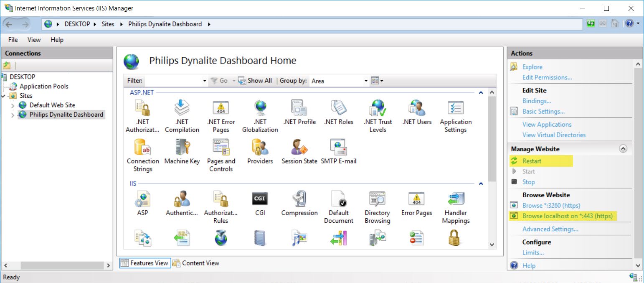Screen dimensions: 644x283
Task: Expand the Default Web Site tree node
Action: point(13,105)
